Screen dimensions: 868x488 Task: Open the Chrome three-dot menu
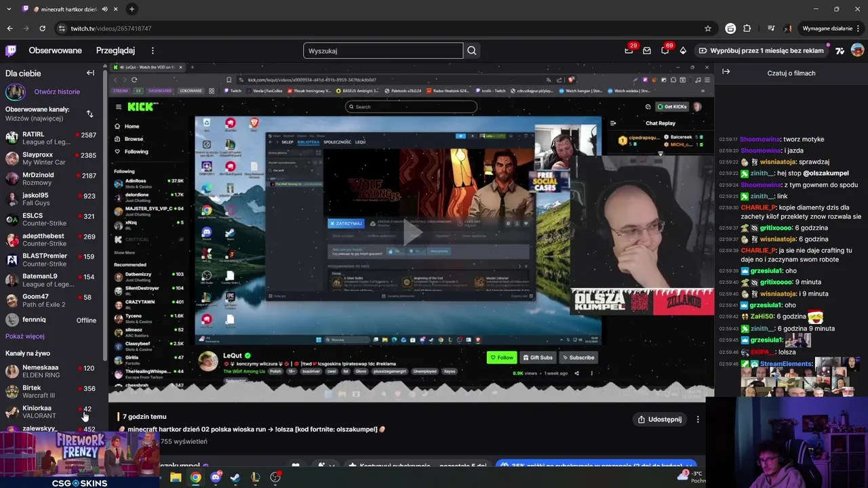[x=859, y=28]
